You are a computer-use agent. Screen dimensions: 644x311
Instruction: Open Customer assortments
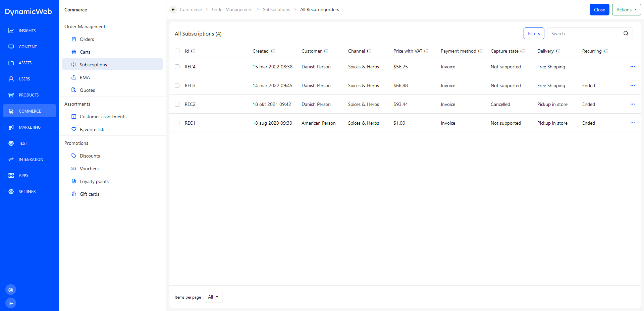(x=112, y=117)
